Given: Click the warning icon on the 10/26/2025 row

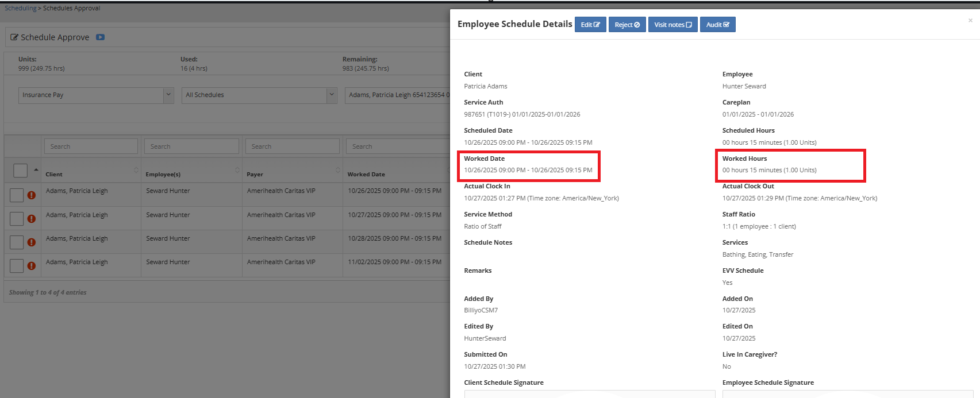Looking at the screenshot, I should [32, 195].
